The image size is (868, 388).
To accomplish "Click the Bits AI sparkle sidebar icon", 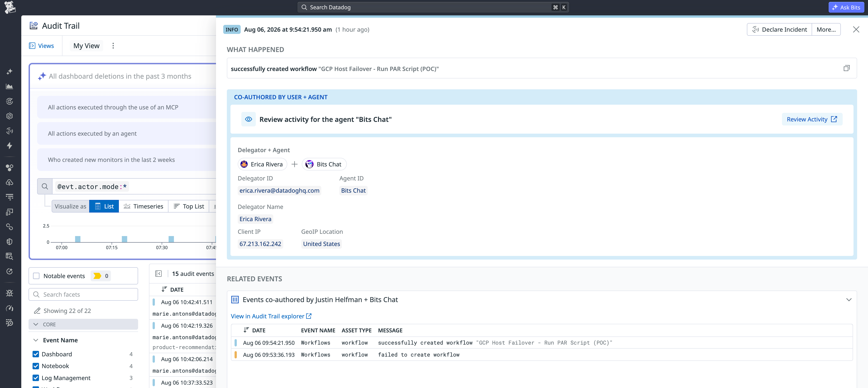I will (10, 72).
